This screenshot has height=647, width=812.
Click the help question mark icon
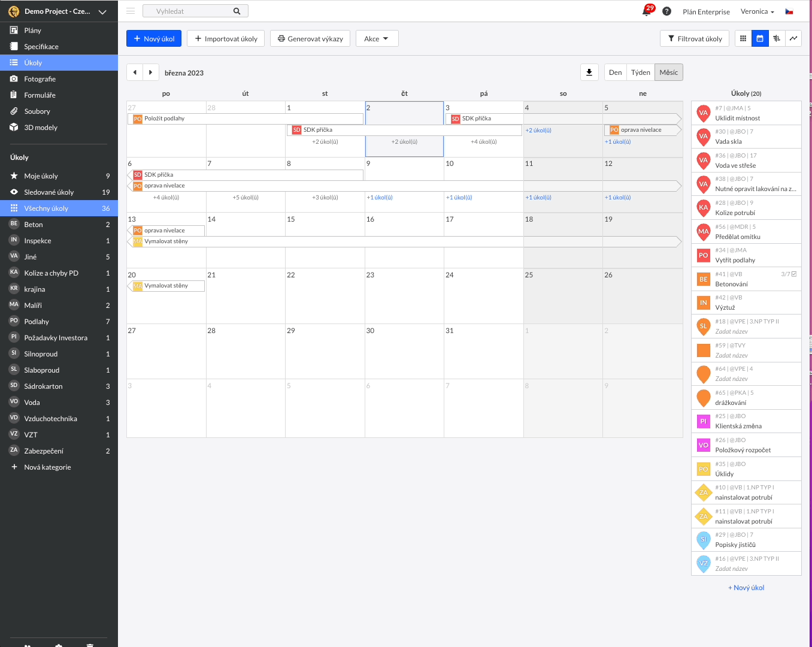pyautogui.click(x=666, y=11)
